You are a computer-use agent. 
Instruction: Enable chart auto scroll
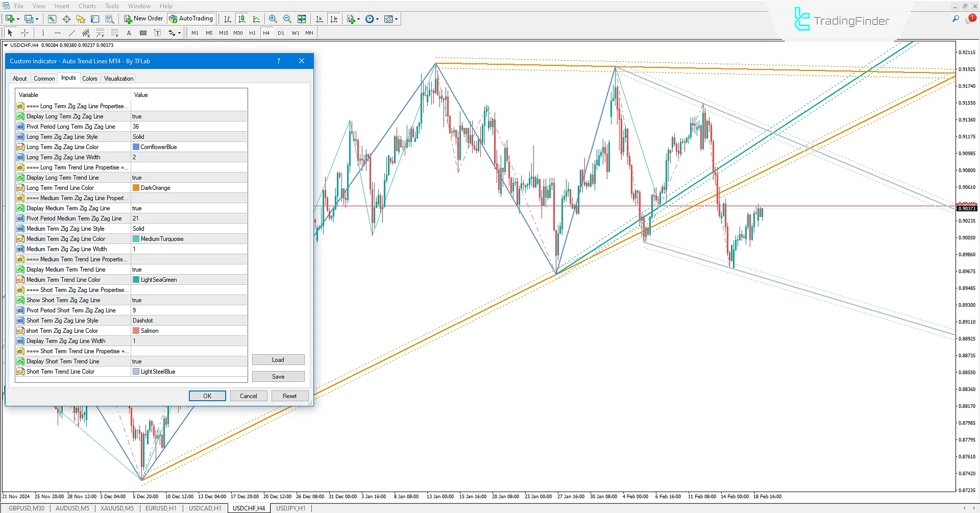pyautogui.click(x=320, y=19)
